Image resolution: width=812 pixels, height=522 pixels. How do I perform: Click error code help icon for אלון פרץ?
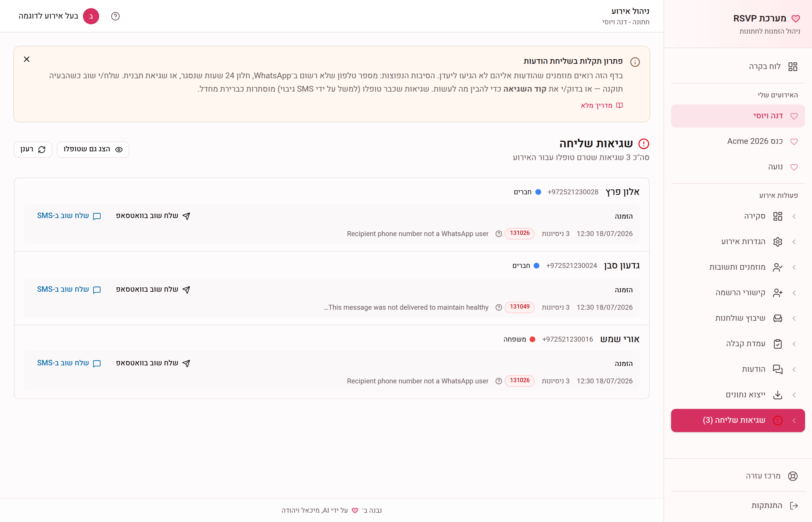point(499,233)
